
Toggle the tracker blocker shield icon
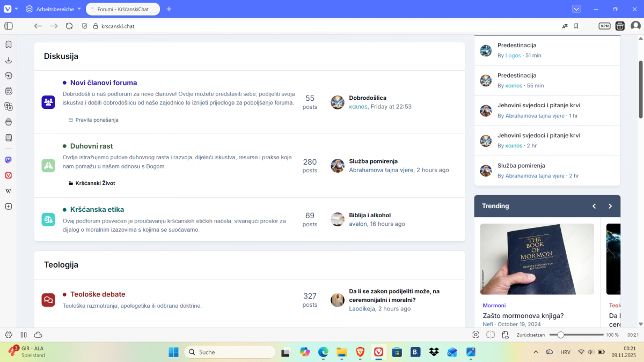click(84, 26)
